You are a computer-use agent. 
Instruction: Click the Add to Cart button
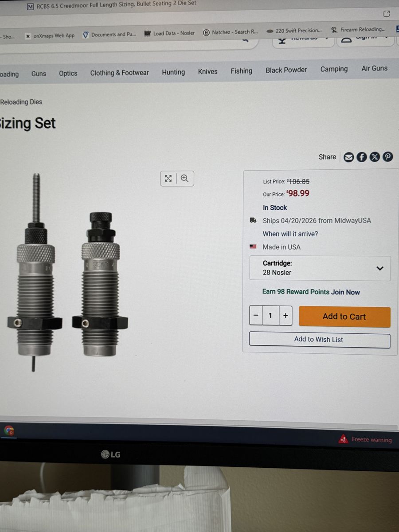coord(344,317)
